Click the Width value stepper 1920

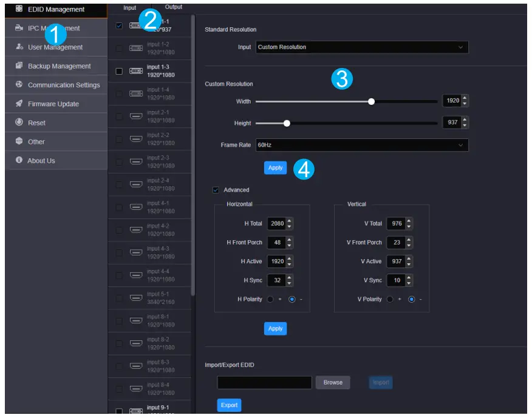point(455,101)
